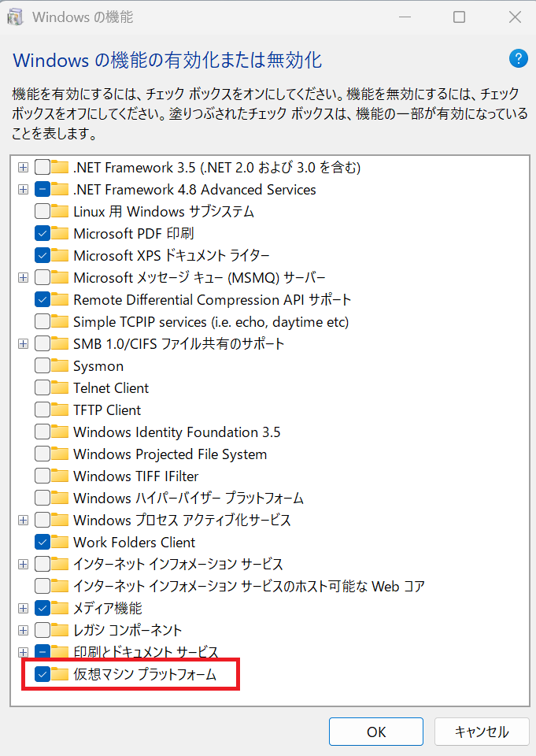536x756 pixels.
Task: Check Windows TIFF IFilter checkbox
Action: click(43, 476)
